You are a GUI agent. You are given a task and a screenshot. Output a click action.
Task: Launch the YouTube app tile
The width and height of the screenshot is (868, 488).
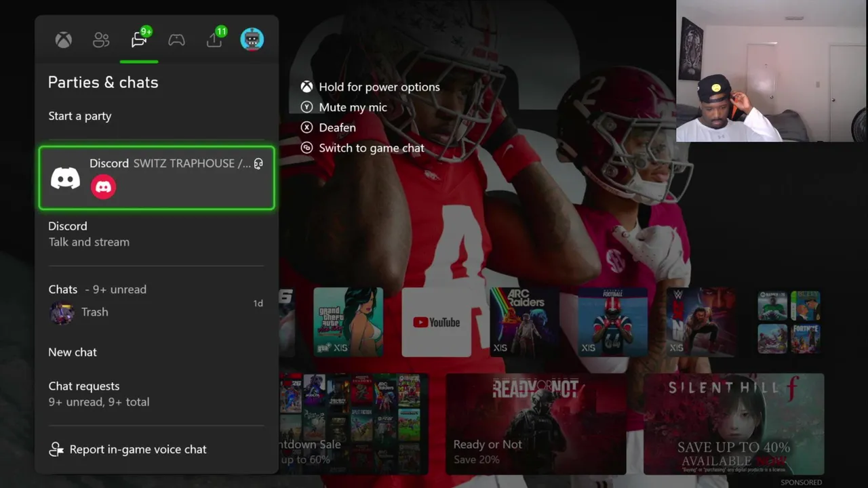[437, 322]
